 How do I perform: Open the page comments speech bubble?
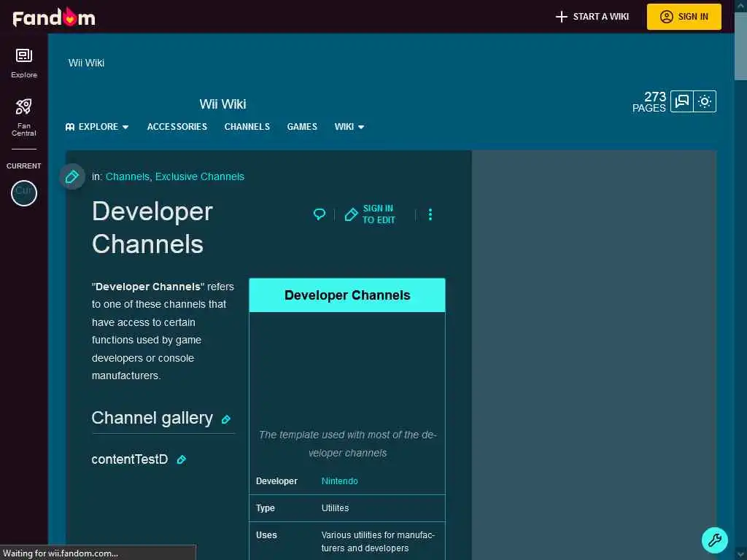tap(320, 214)
